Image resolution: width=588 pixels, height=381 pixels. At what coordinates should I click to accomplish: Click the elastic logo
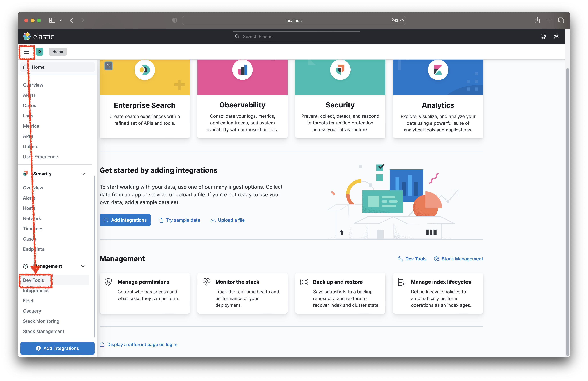coord(38,36)
